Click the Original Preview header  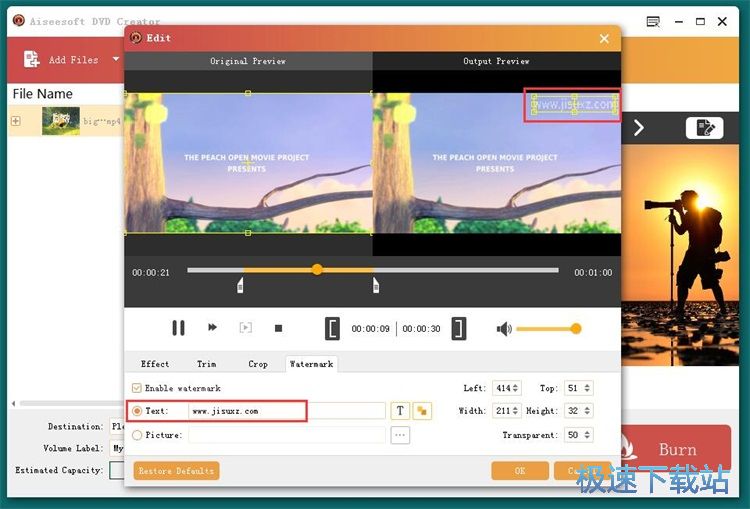coord(248,61)
